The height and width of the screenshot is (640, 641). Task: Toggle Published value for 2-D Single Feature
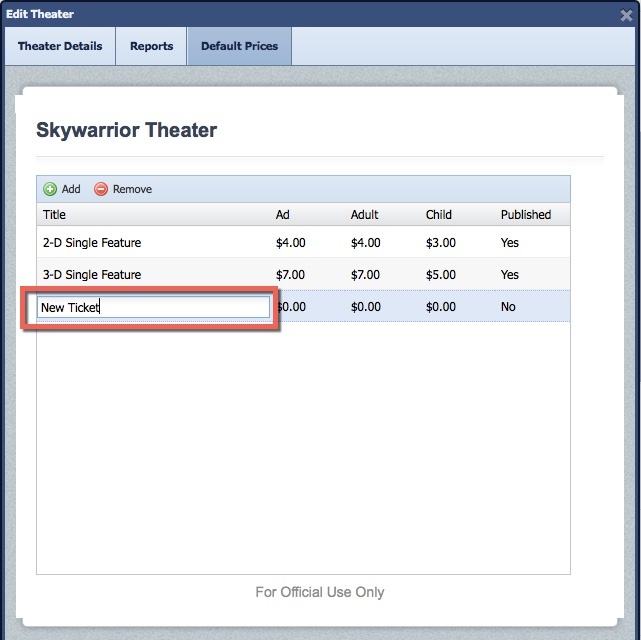click(x=510, y=242)
